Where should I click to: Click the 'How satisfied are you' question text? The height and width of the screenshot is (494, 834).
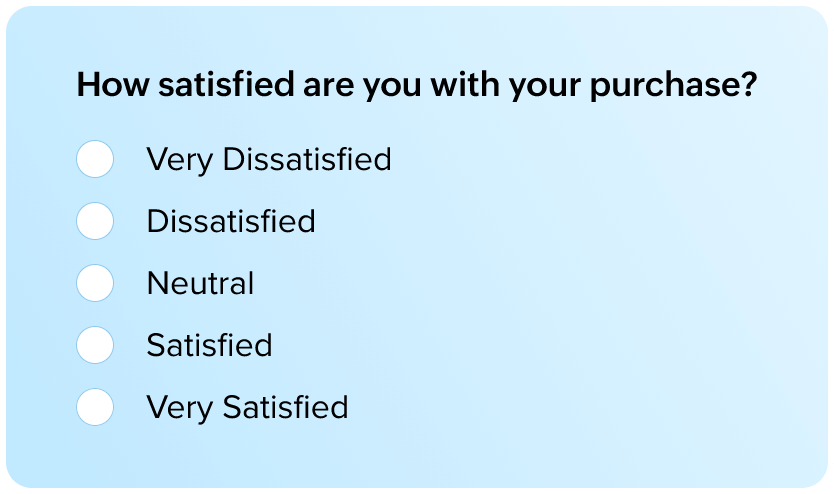pyautogui.click(x=415, y=85)
